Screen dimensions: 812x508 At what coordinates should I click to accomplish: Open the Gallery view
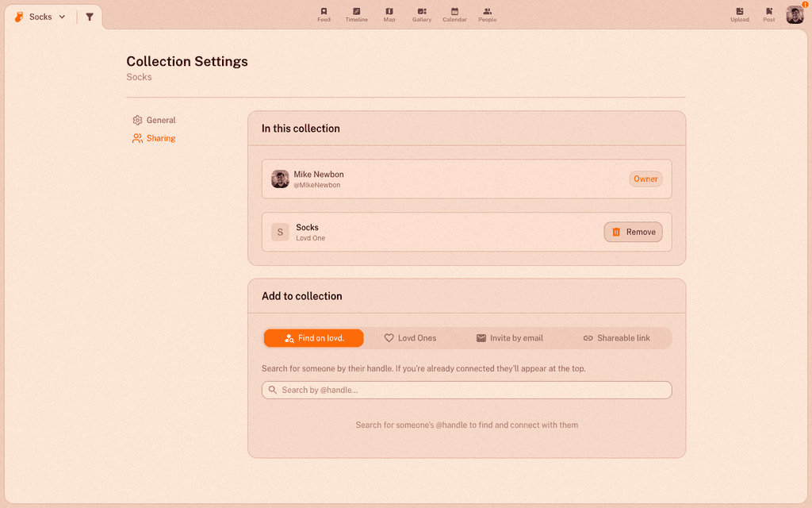coord(422,15)
